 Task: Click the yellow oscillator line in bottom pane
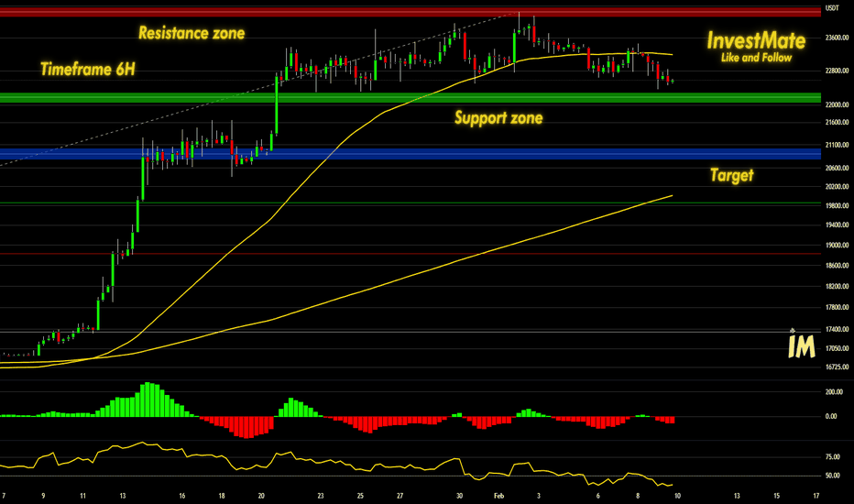coord(336,465)
